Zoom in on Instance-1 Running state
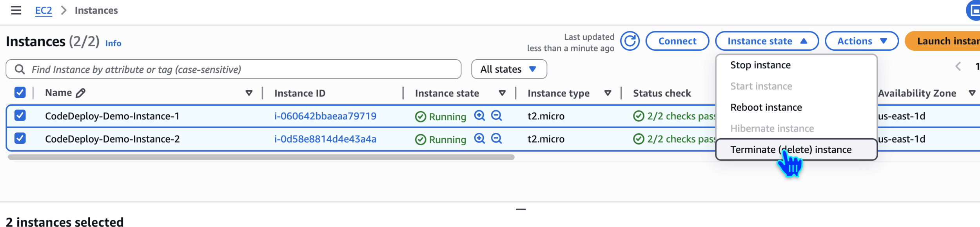 click(x=479, y=115)
